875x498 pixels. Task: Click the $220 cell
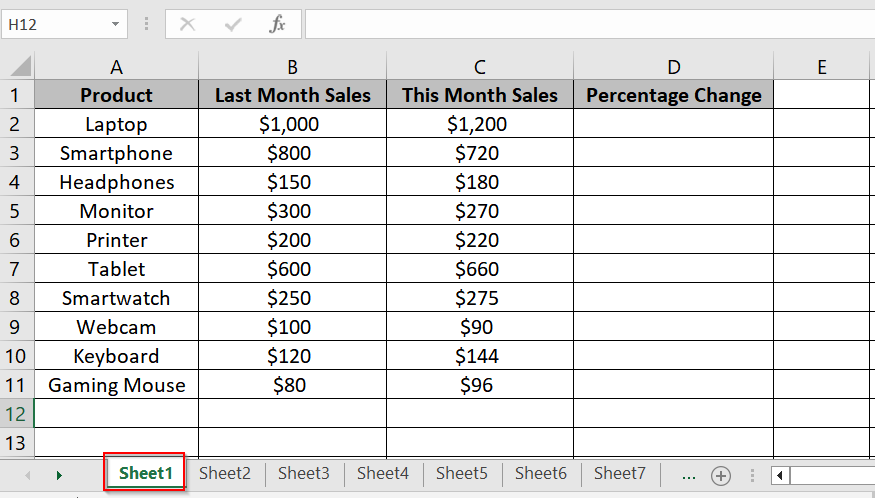(480, 240)
